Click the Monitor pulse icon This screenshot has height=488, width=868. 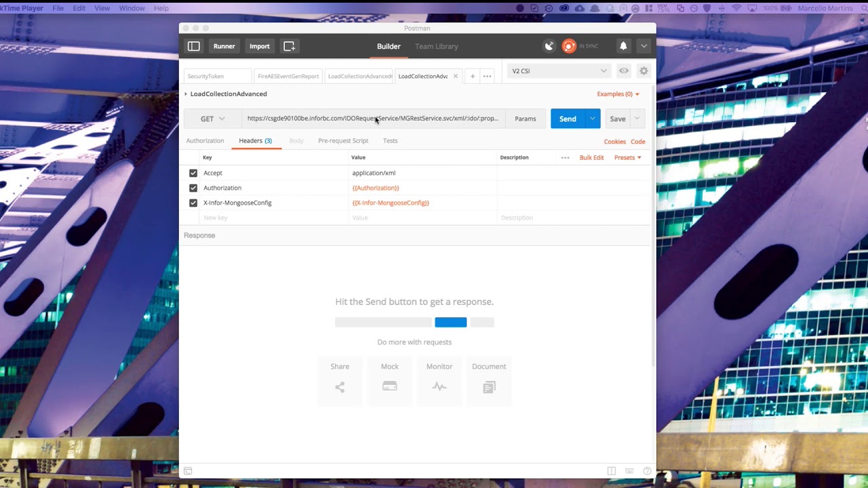pyautogui.click(x=439, y=387)
